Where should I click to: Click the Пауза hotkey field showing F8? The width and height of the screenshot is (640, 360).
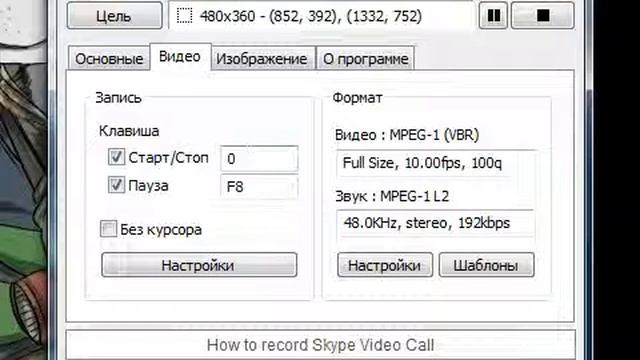click(x=259, y=187)
